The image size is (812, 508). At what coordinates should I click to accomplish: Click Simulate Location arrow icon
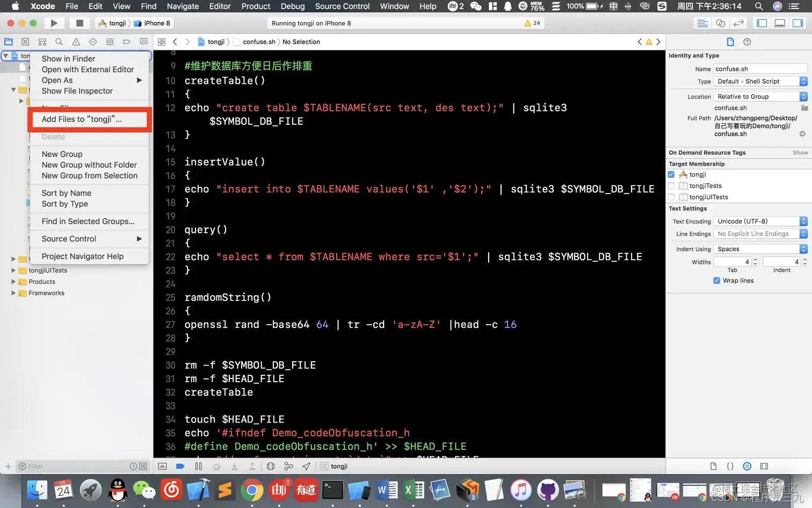306,466
